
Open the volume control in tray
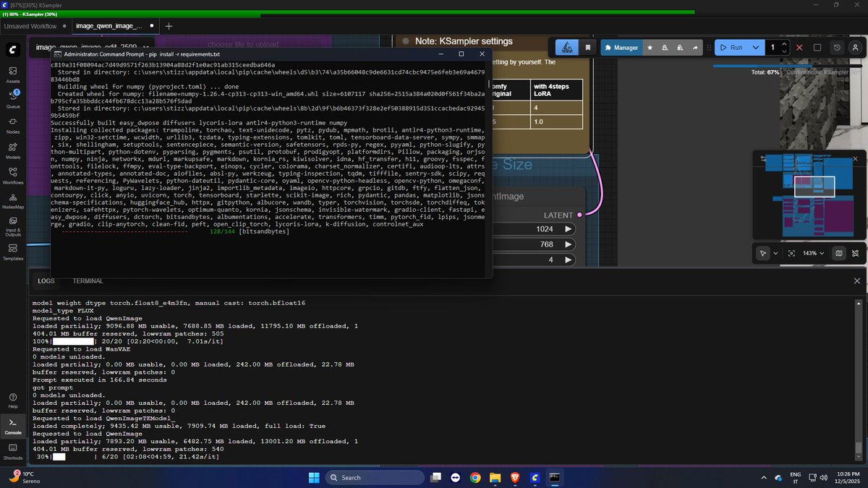tap(822, 477)
